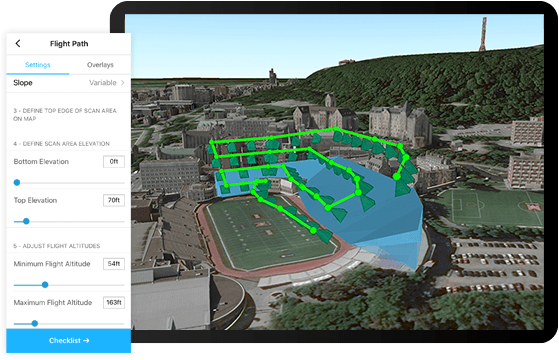559x360 pixels.
Task: Adjust the Bottom Elevation slider handle
Action: click(x=17, y=182)
